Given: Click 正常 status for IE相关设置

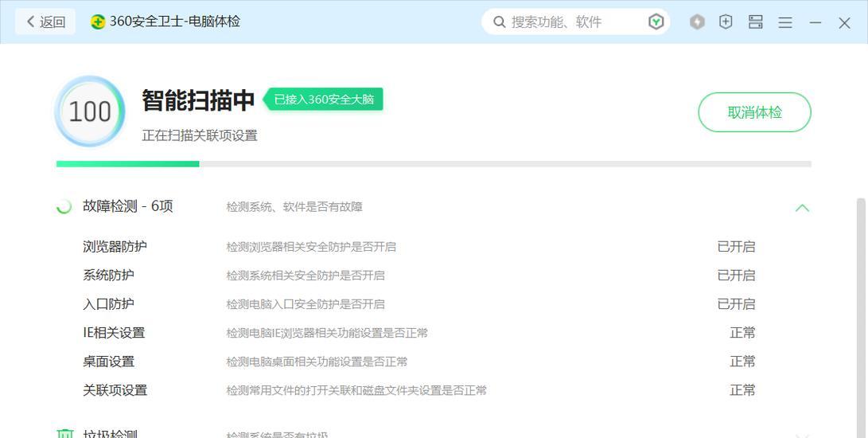Looking at the screenshot, I should tap(742, 333).
